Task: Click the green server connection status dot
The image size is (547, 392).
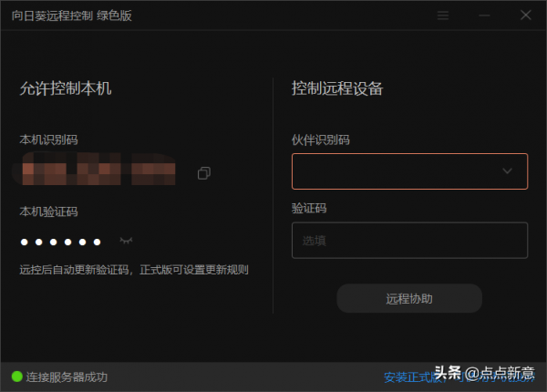Action: pyautogui.click(x=17, y=377)
